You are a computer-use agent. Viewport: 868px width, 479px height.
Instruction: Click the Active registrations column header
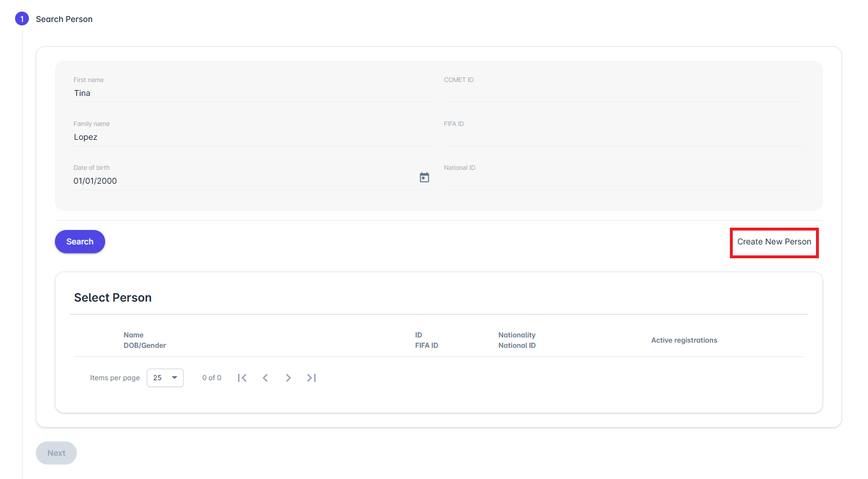[684, 340]
